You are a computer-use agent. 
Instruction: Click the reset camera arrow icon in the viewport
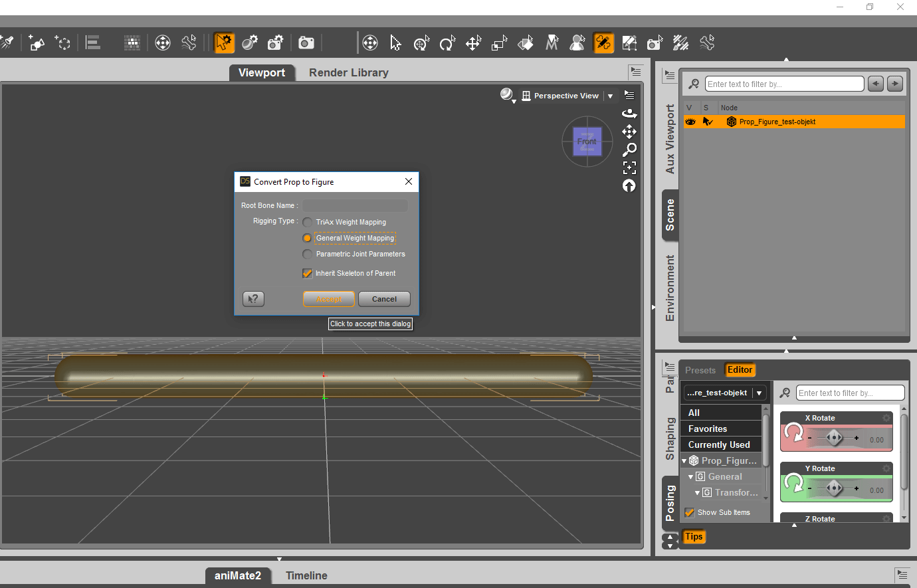(629, 186)
